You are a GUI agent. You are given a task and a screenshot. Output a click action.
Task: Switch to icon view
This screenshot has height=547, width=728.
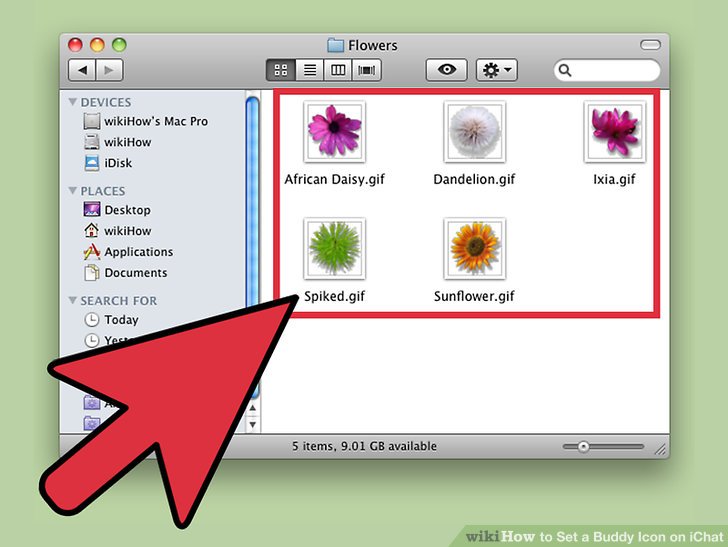coord(280,70)
